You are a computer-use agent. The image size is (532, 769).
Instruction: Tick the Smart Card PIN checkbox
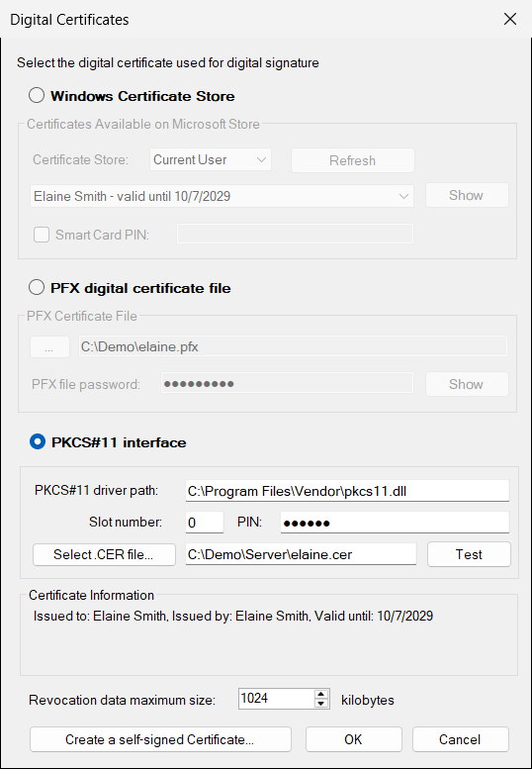click(42, 235)
